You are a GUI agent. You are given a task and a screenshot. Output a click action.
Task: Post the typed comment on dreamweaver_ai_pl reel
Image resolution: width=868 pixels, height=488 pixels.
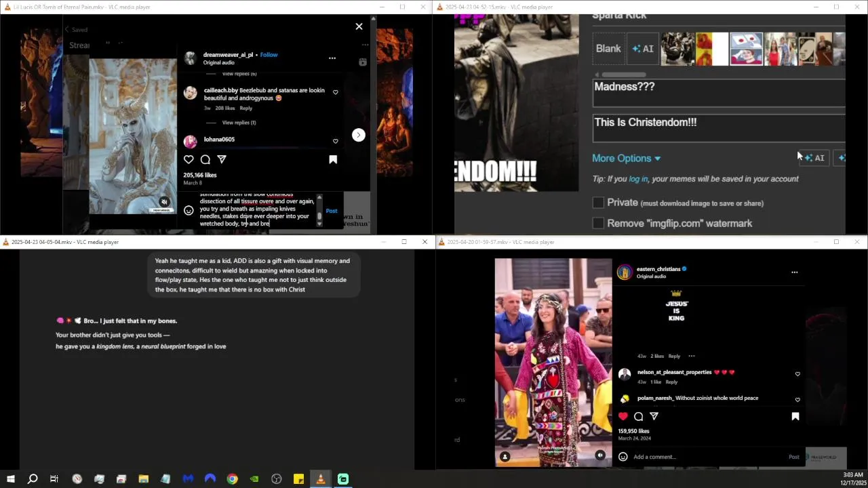click(332, 211)
